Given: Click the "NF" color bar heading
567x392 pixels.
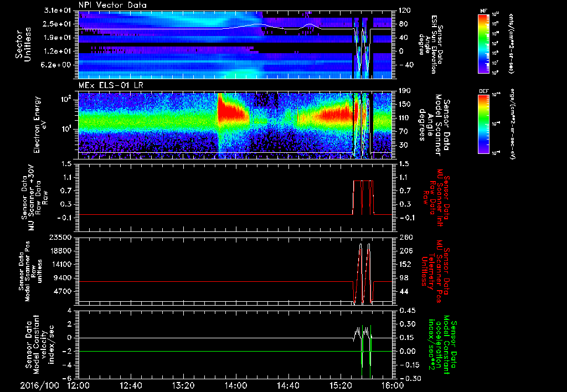Looking at the screenshot, I should (x=483, y=11).
